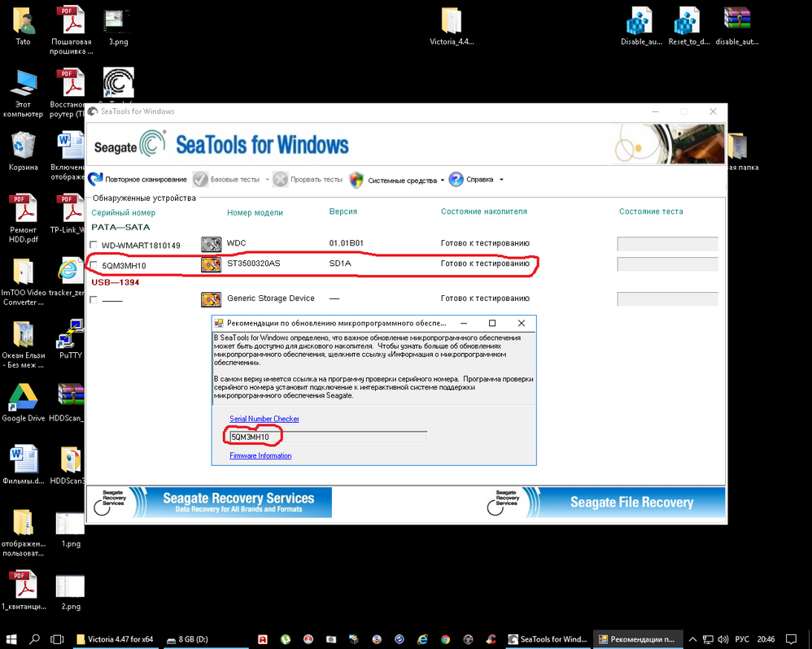Open the Reset_to_d registry file icon

[x=689, y=27]
